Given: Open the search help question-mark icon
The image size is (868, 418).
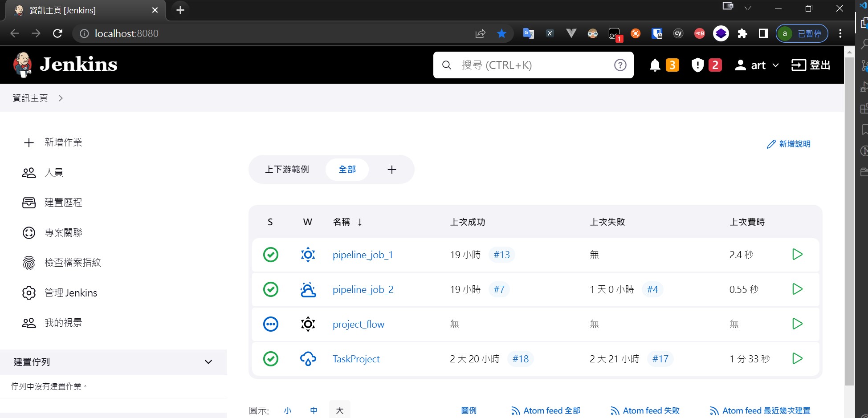Looking at the screenshot, I should (x=620, y=65).
